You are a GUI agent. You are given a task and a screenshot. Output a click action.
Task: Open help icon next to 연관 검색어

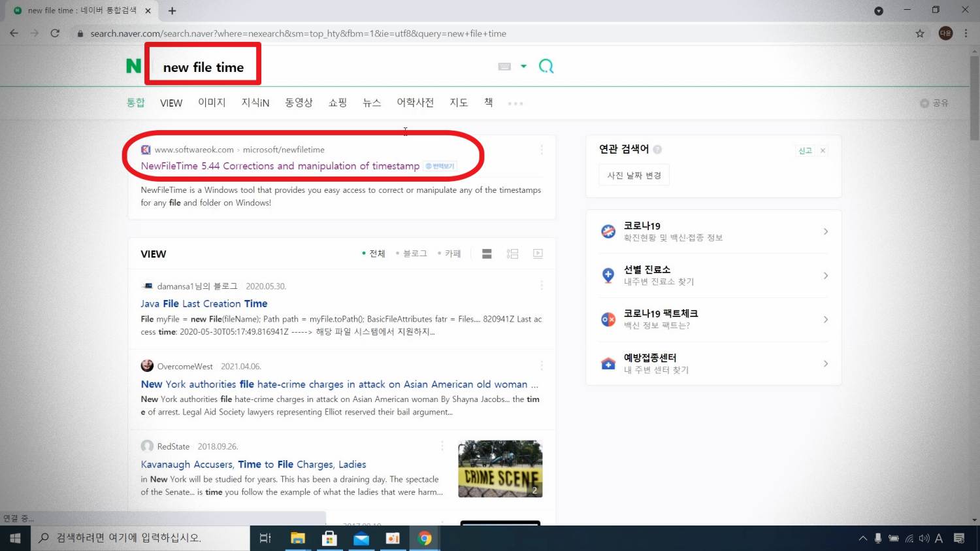click(x=657, y=149)
